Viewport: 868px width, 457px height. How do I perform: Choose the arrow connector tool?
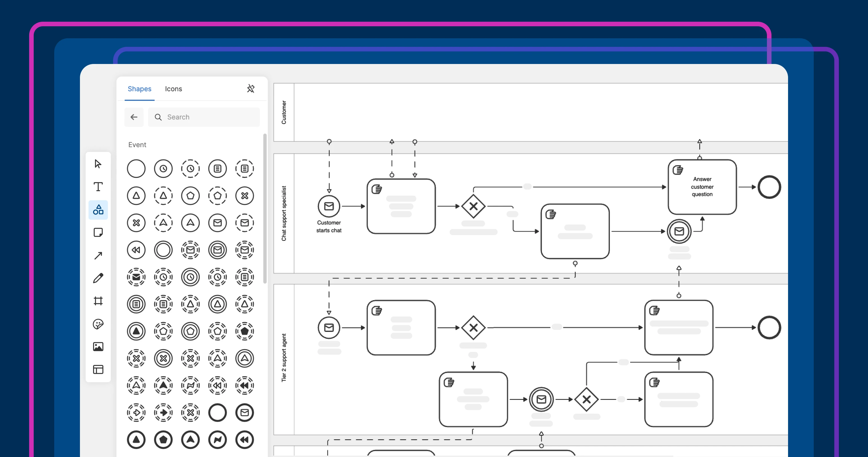98,255
